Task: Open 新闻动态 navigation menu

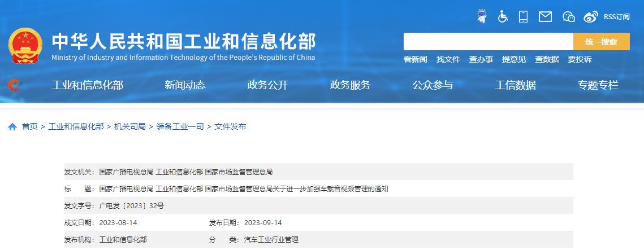Action: (185, 85)
